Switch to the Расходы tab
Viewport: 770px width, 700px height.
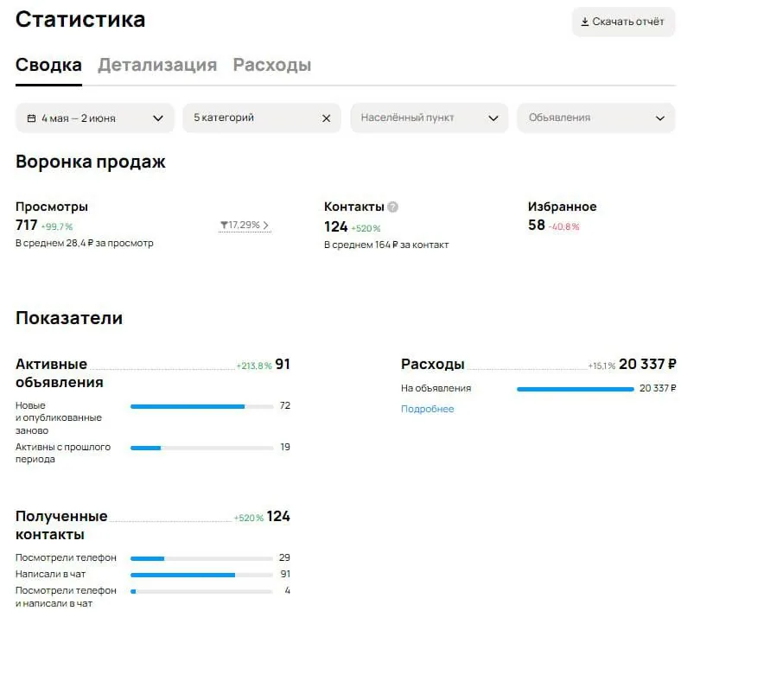click(x=272, y=65)
